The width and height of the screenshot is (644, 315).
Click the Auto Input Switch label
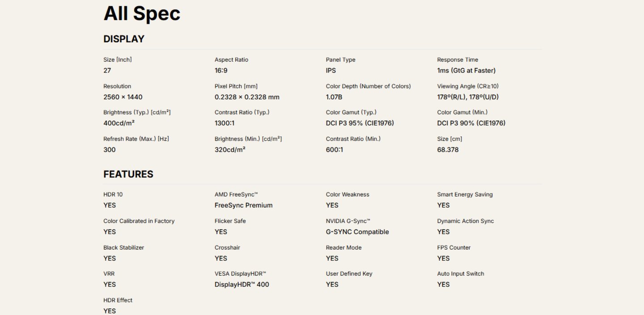tap(461, 274)
